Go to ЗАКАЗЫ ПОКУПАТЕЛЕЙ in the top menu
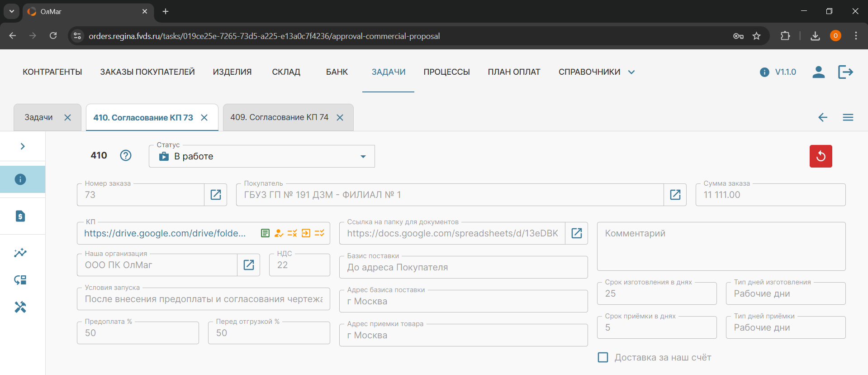This screenshot has width=868, height=375. coord(147,72)
